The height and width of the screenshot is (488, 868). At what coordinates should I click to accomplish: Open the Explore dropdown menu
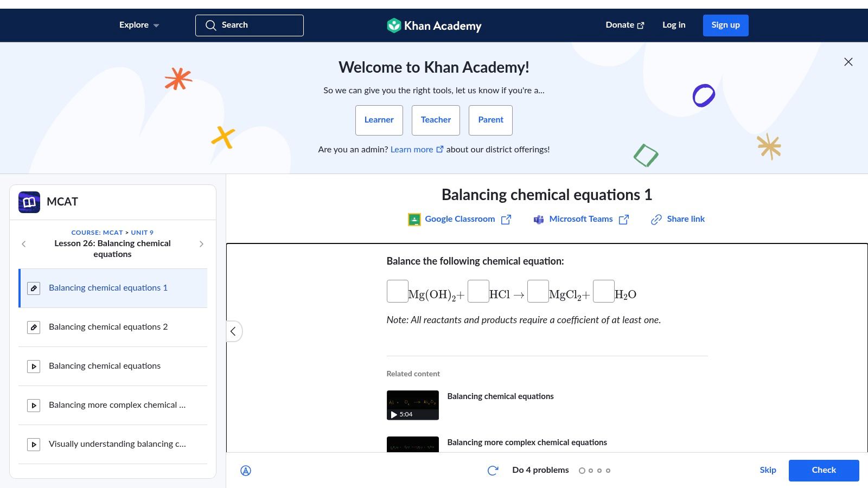139,25
